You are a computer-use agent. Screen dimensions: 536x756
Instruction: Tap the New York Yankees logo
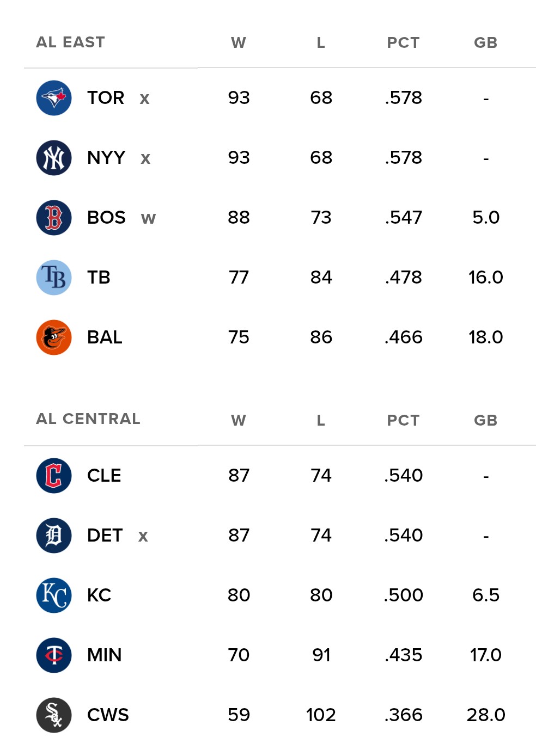(54, 158)
